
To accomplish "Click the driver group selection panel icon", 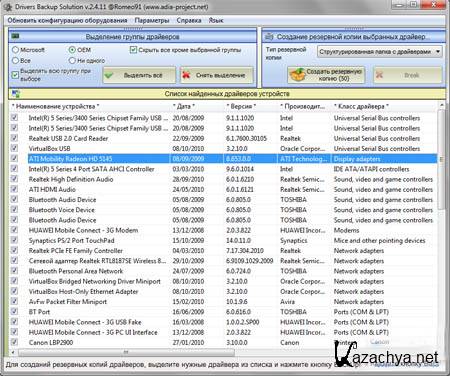I will [15, 36].
